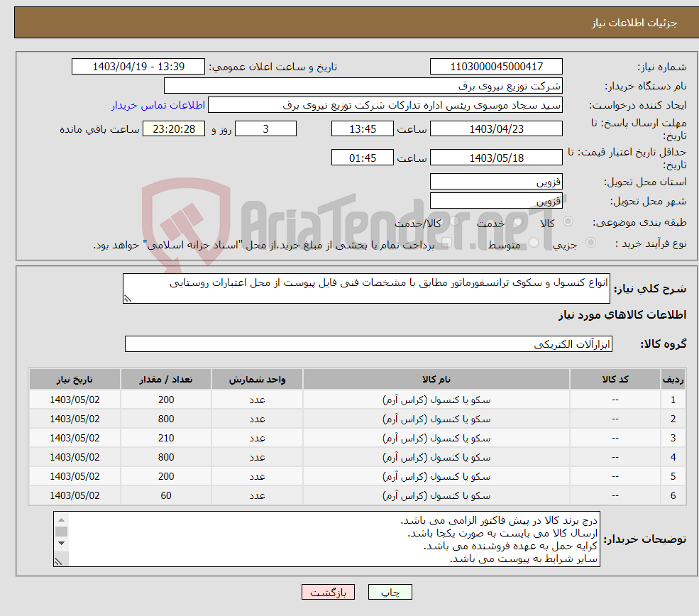
Task: Click row 1 item name cell
Action: click(x=436, y=400)
